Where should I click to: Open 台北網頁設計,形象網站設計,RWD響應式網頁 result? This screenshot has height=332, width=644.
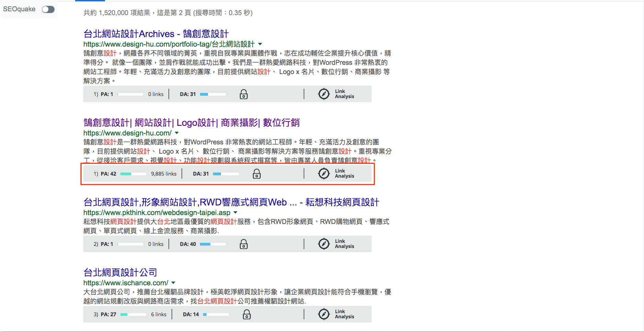(231, 202)
